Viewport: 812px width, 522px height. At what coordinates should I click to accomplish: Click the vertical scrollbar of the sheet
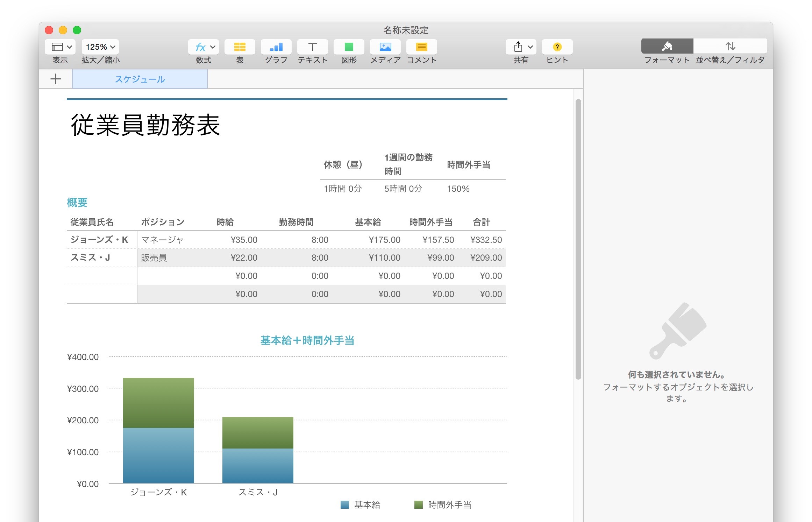click(x=578, y=239)
